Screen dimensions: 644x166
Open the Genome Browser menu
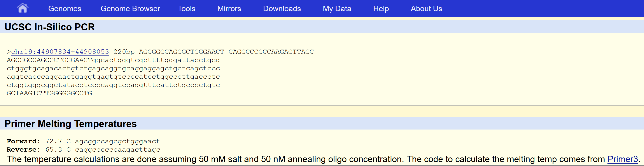click(x=130, y=9)
